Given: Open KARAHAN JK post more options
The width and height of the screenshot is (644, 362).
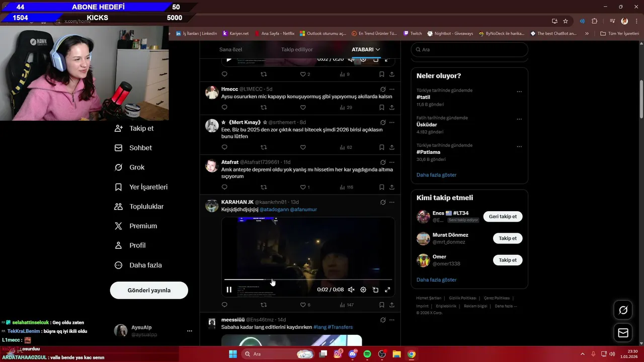Looking at the screenshot, I should tap(392, 202).
